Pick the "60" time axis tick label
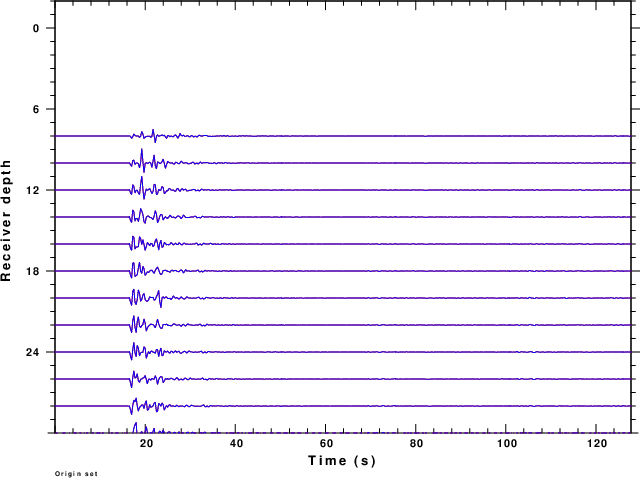The width and height of the screenshot is (640, 478). point(326,443)
